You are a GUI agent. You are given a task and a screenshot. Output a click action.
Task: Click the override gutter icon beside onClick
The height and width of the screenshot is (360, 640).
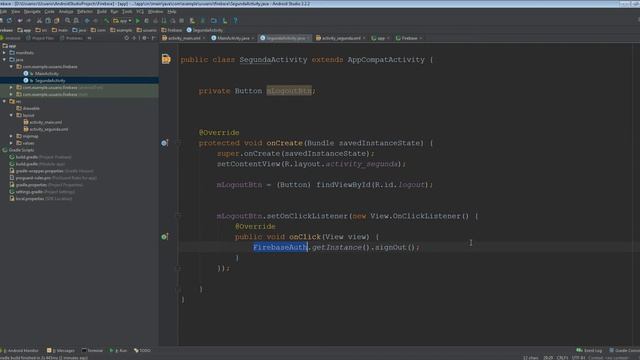point(164,237)
